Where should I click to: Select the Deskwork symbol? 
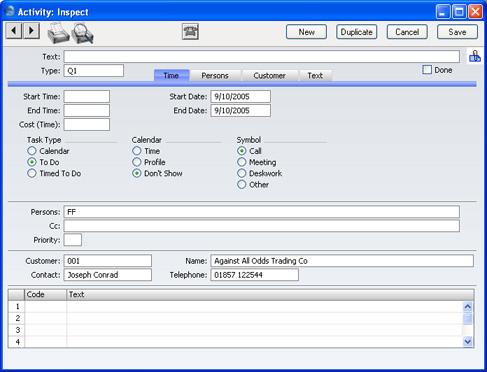(242, 173)
